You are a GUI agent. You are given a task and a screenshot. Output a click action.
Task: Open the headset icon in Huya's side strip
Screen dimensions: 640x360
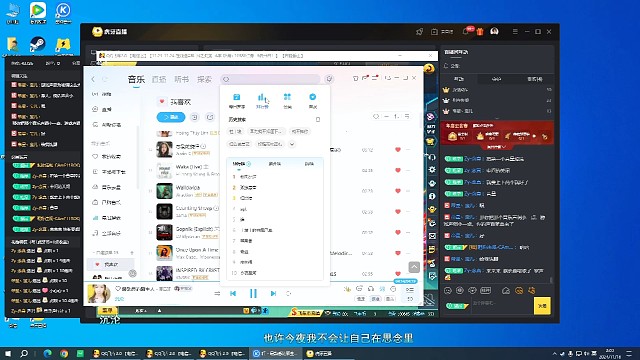432,157
